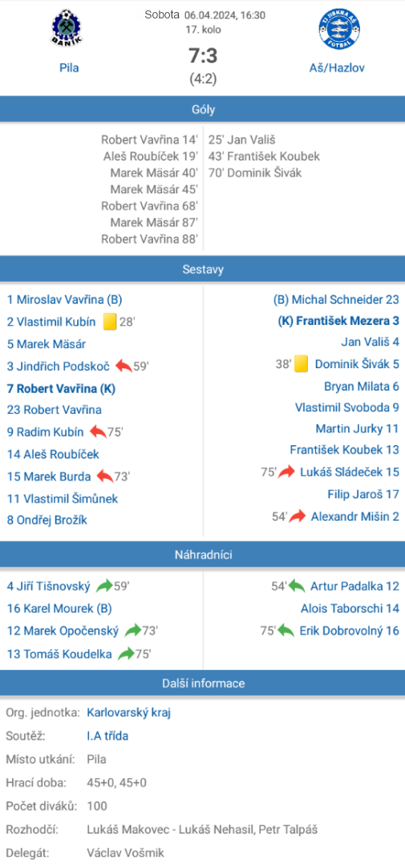Click red arrow beside Marek Burda
Image resolution: width=405 pixels, height=868 pixels.
click(x=104, y=476)
